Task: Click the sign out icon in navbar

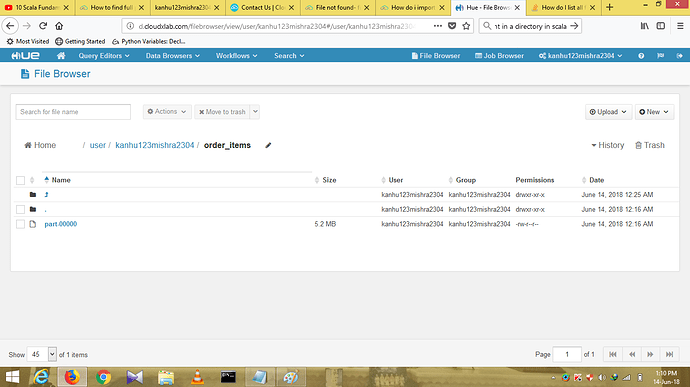Action: pos(679,56)
